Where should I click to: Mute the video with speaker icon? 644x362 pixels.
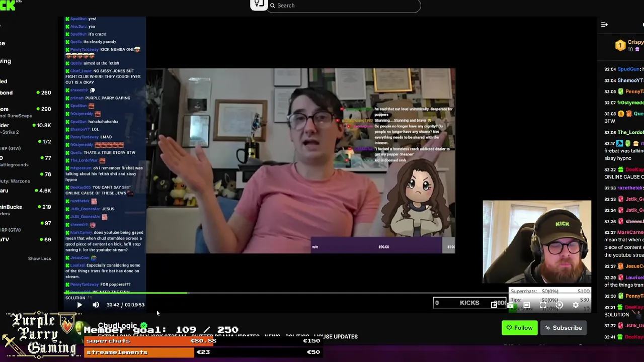pos(96,305)
